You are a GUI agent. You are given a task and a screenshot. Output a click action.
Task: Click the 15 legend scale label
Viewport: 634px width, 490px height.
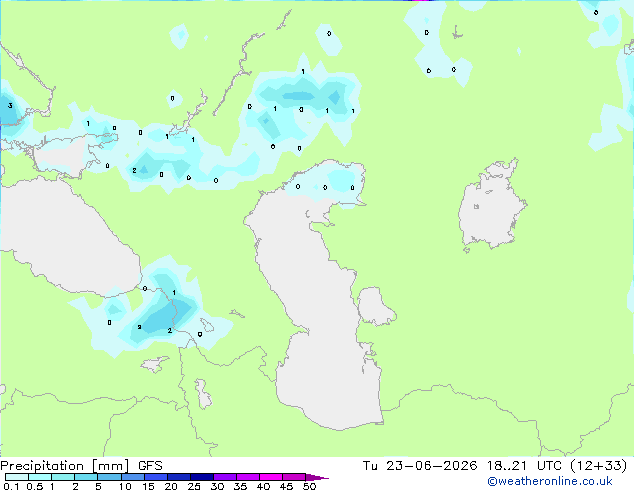click(x=148, y=486)
